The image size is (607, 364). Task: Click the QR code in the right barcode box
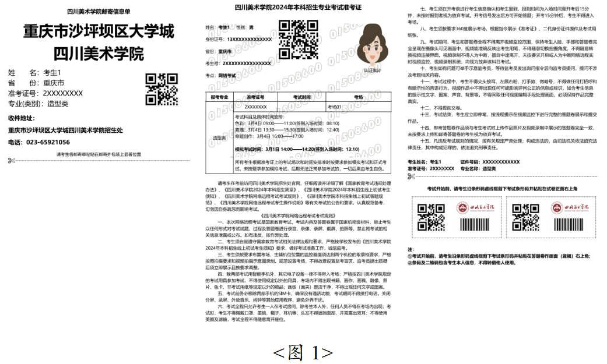pos(526,217)
